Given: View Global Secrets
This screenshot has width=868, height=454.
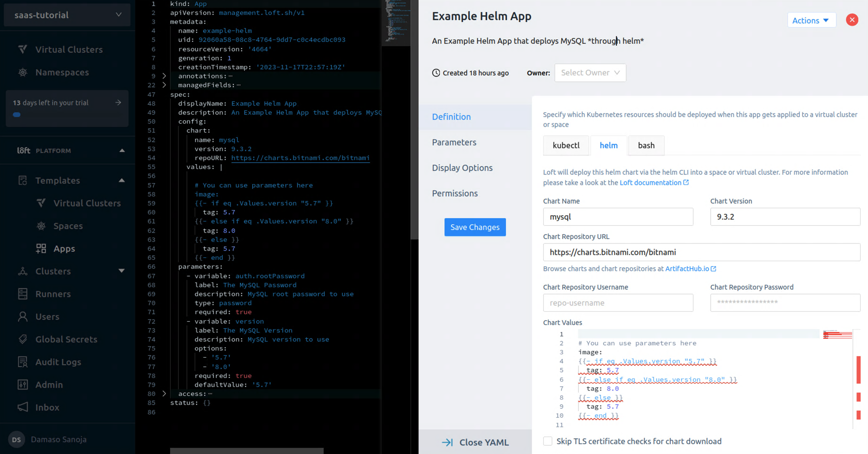Looking at the screenshot, I should [66, 339].
